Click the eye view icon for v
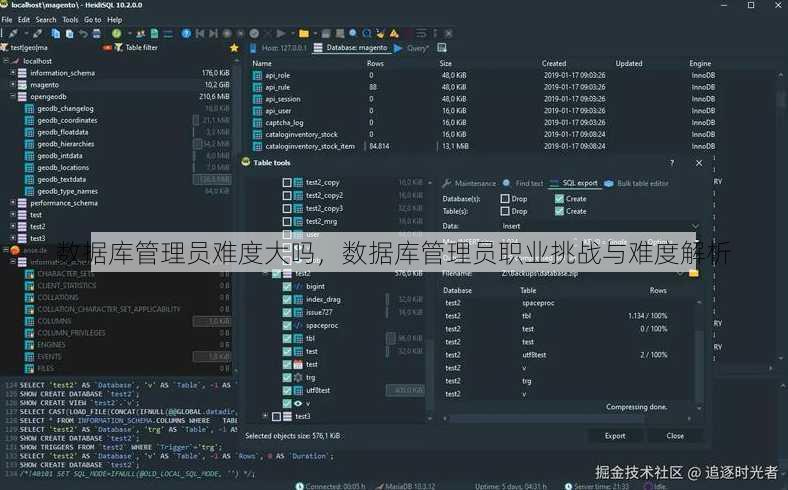788x490 pixels. (x=298, y=403)
